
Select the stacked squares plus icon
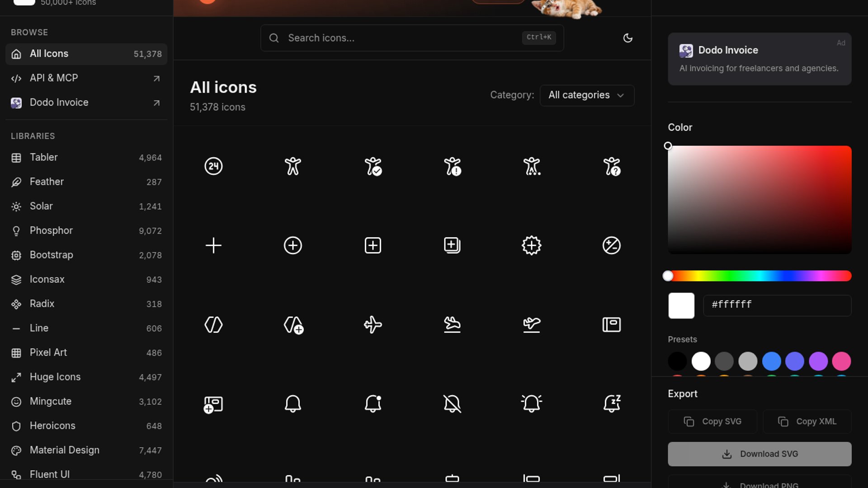[452, 245]
